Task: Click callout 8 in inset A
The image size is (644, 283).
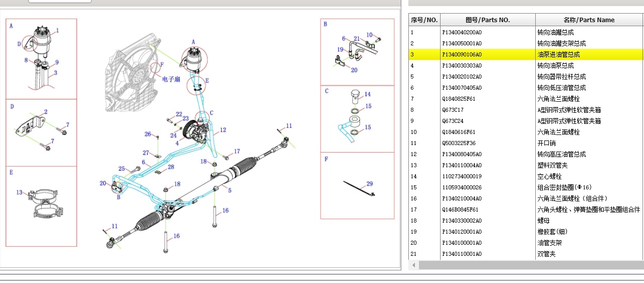Action: [26, 60]
